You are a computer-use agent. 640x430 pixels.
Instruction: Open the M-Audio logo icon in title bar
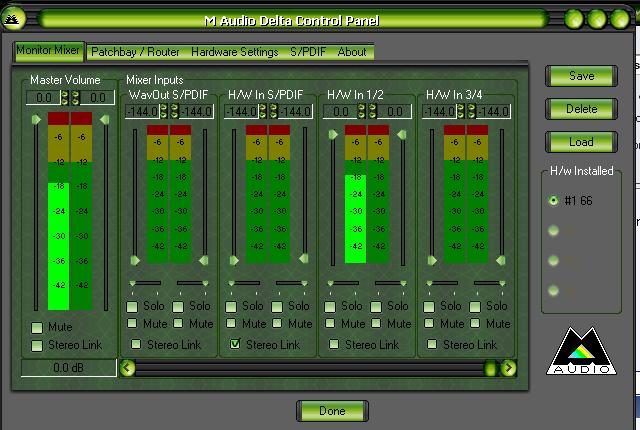coord(14,19)
